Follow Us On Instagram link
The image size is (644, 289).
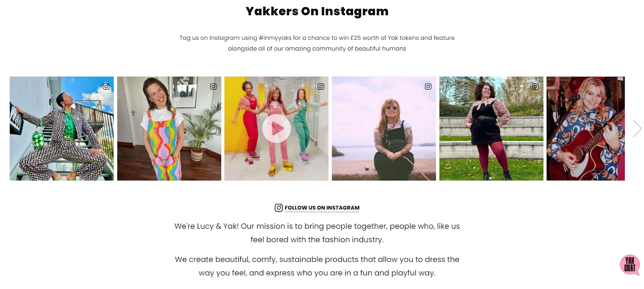pos(322,208)
